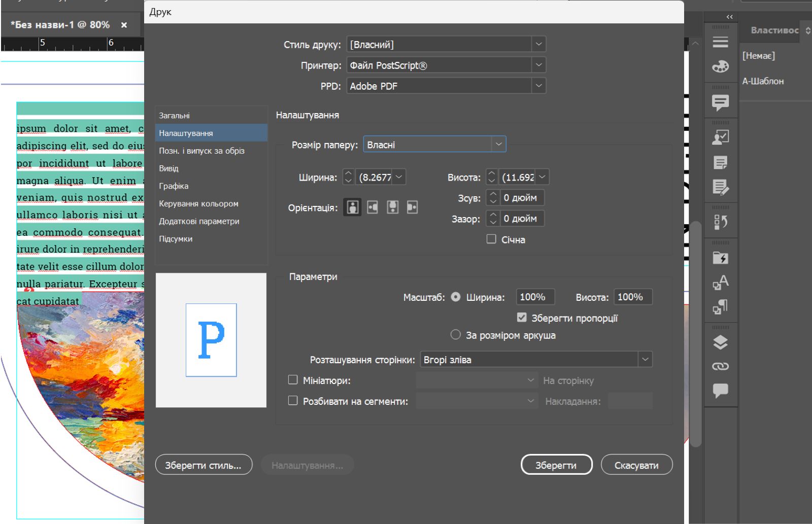Expand the Розмір паперу dropdown
The height and width of the screenshot is (524, 812).
point(499,145)
